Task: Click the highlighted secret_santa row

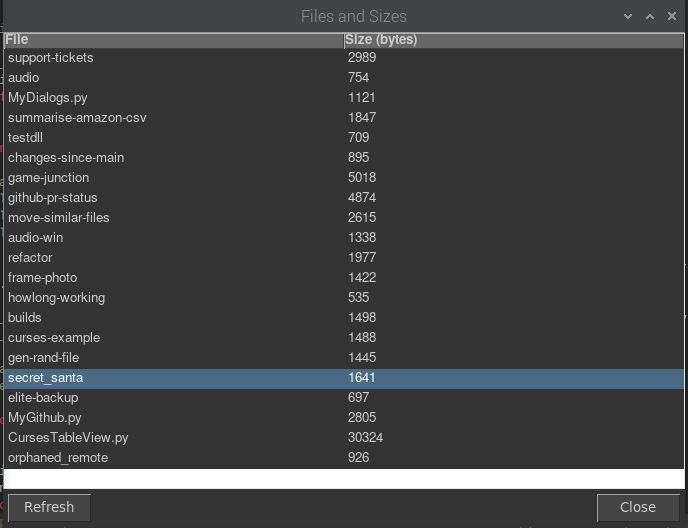Action: tap(344, 377)
